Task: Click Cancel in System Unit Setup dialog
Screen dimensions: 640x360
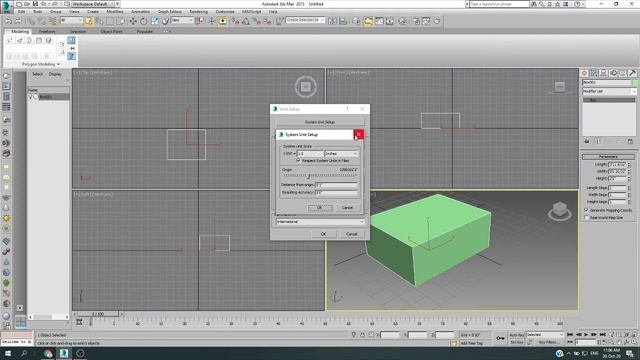Action: 347,208
